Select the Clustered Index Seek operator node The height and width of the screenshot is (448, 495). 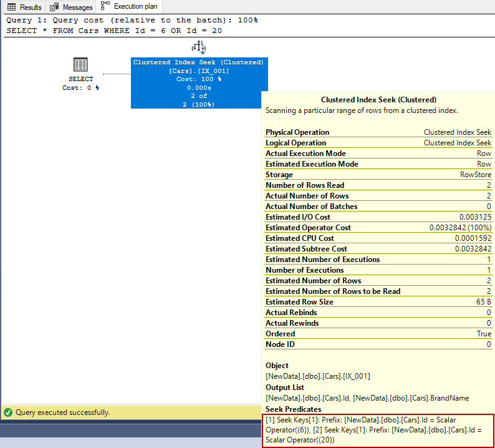click(x=199, y=83)
